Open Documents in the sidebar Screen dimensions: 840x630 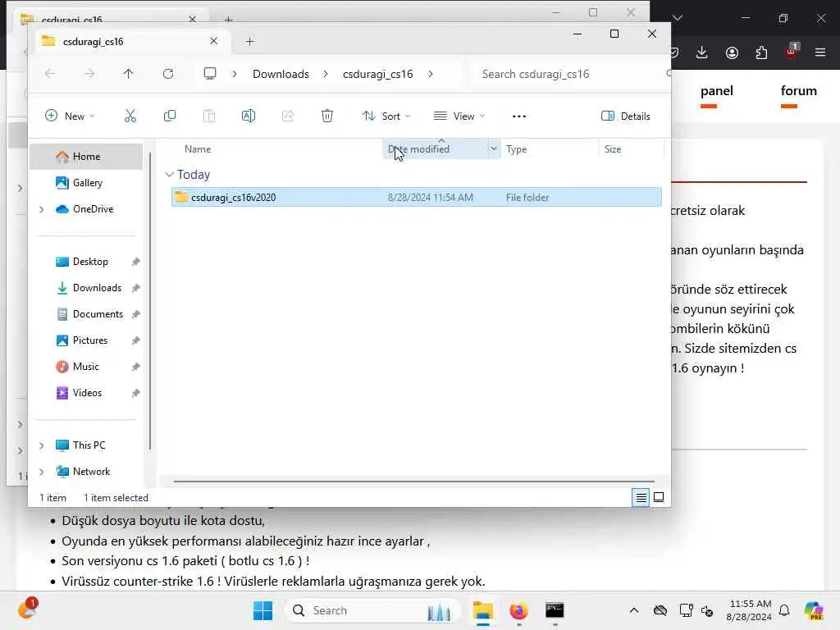[98, 314]
